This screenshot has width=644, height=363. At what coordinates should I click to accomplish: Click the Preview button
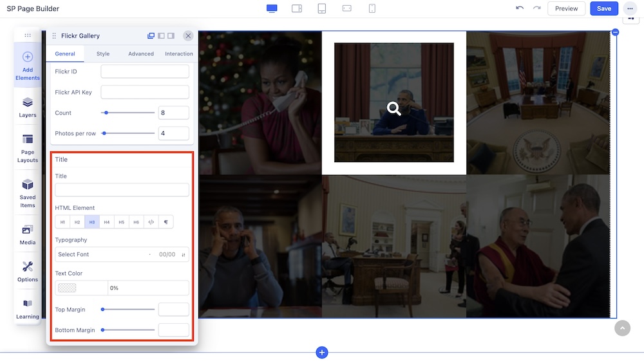566,8
